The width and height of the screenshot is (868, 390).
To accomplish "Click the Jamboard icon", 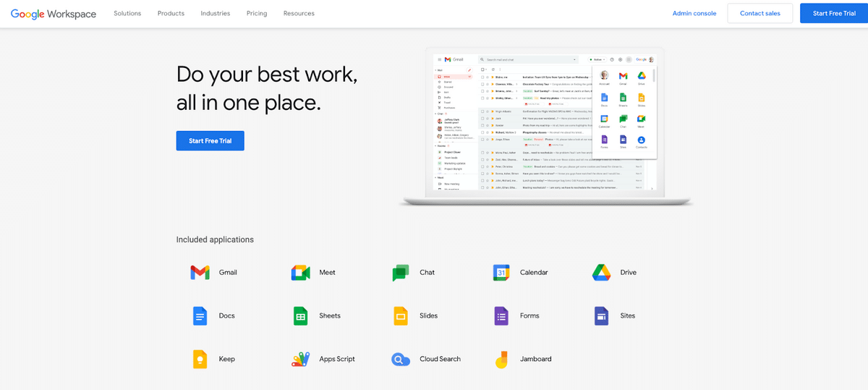I will coord(501,359).
